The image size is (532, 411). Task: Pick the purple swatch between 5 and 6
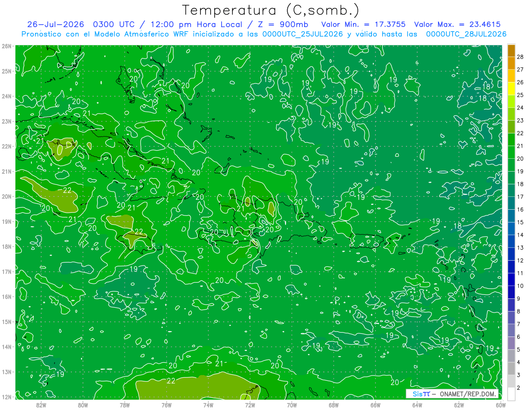(511, 343)
